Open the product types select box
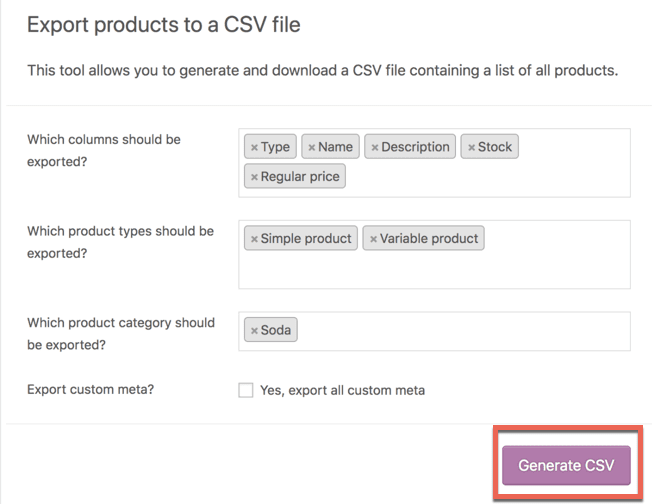652x504 pixels. point(434,267)
